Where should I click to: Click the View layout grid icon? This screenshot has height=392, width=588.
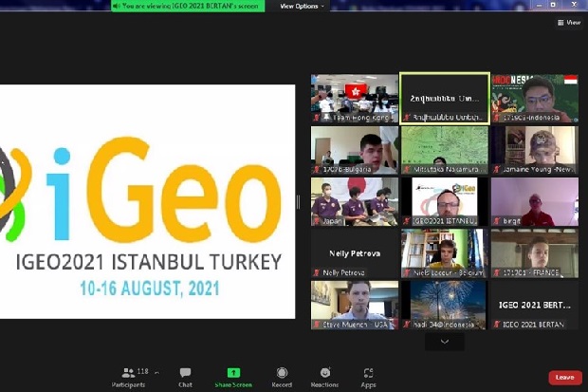[x=560, y=23]
